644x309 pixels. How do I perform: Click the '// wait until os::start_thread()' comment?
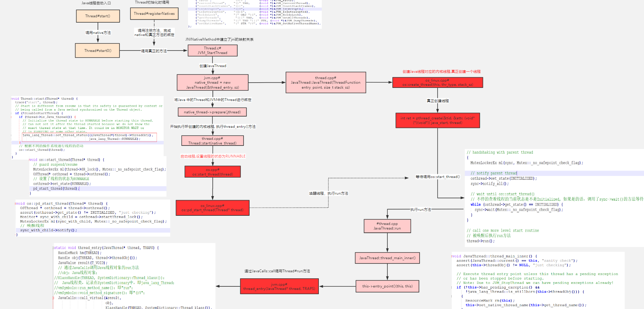point(503,194)
